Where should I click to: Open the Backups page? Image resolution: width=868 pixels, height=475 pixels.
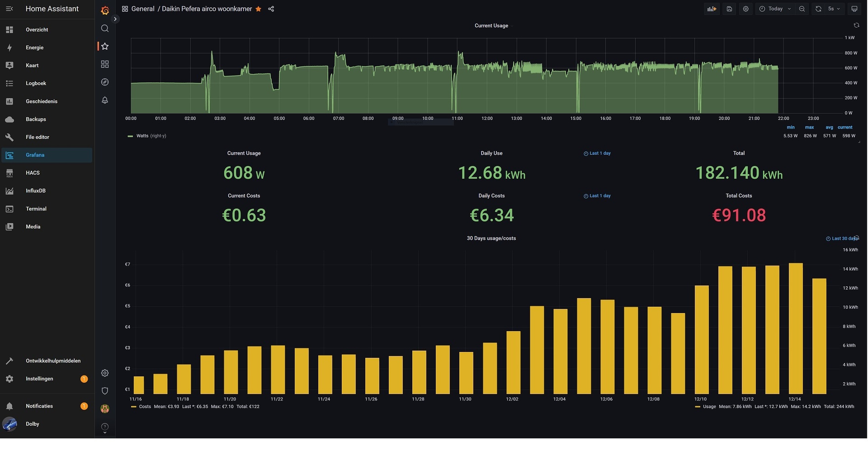(46, 119)
